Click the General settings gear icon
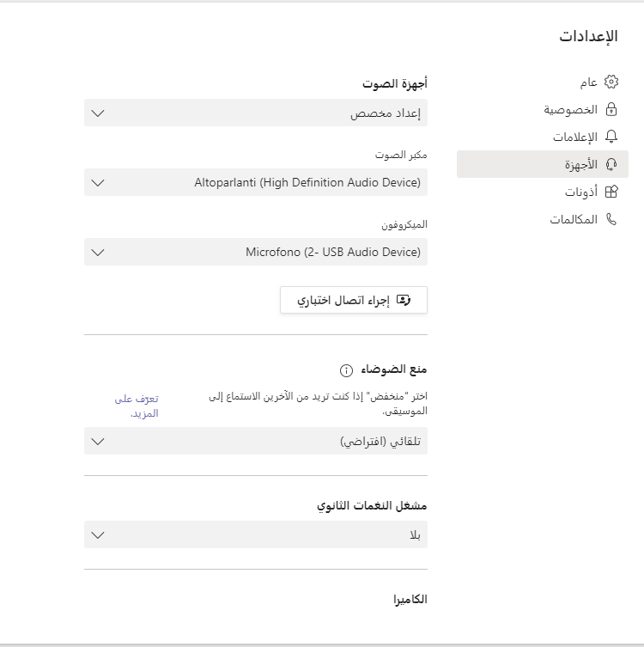The image size is (644, 647). point(611,82)
